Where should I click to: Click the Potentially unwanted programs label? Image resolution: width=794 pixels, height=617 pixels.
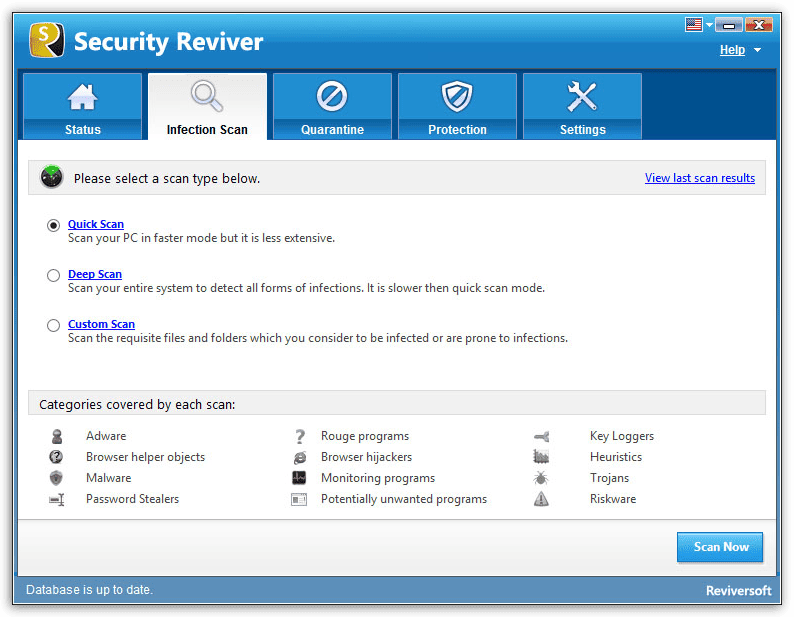click(404, 499)
